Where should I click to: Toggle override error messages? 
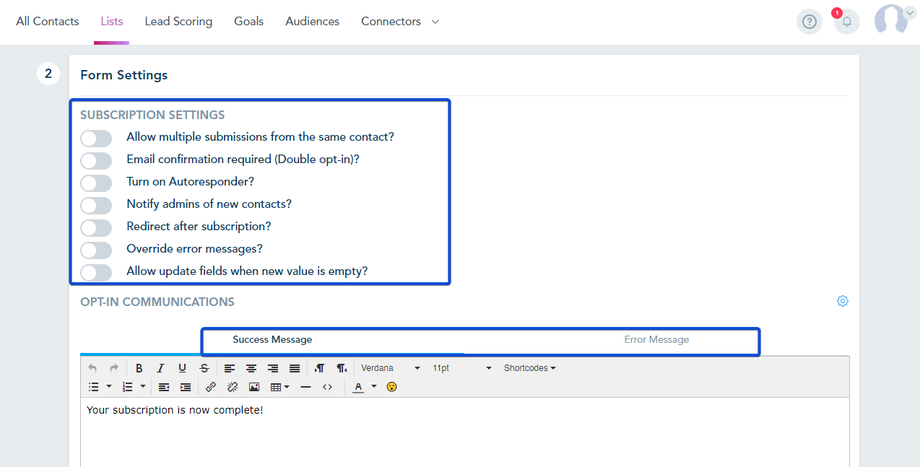tap(96, 250)
